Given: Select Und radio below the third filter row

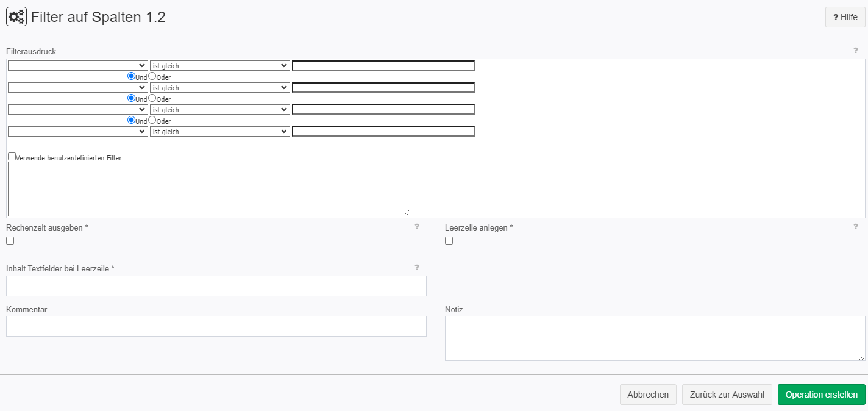Looking at the screenshot, I should click(131, 120).
